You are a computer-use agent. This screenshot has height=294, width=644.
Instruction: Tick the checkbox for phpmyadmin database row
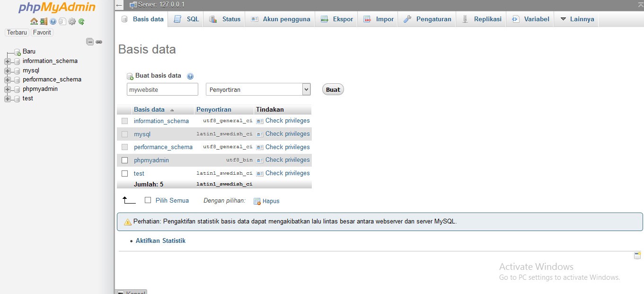click(x=125, y=160)
